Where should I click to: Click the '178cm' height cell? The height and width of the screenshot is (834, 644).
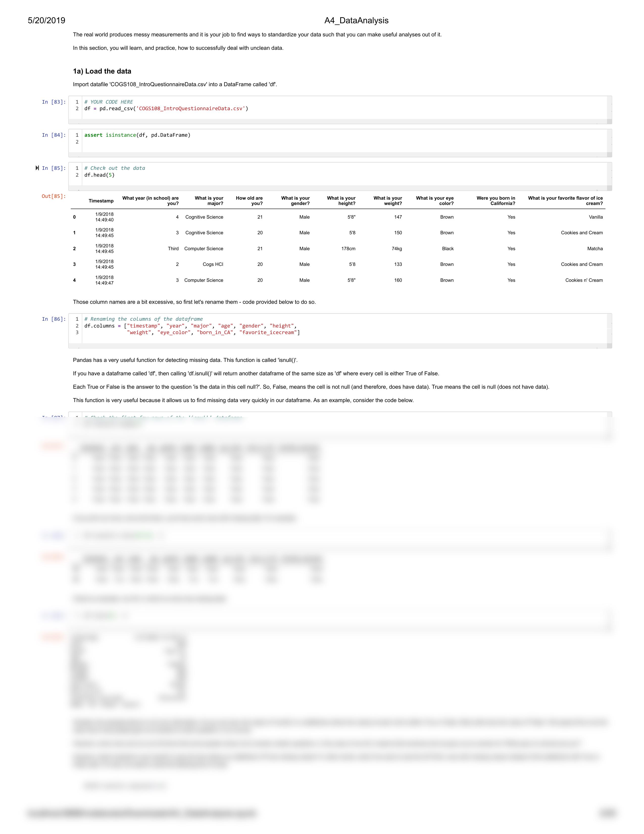pos(348,249)
